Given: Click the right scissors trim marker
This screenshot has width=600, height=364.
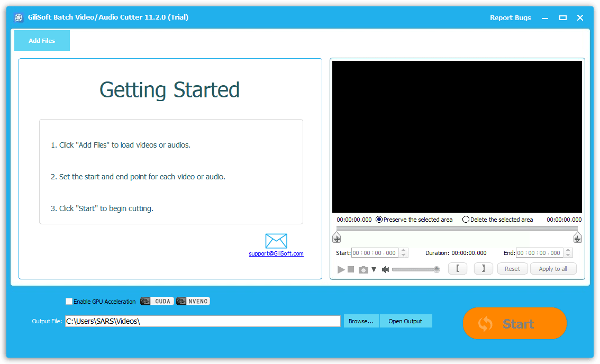Looking at the screenshot, I should tap(577, 238).
